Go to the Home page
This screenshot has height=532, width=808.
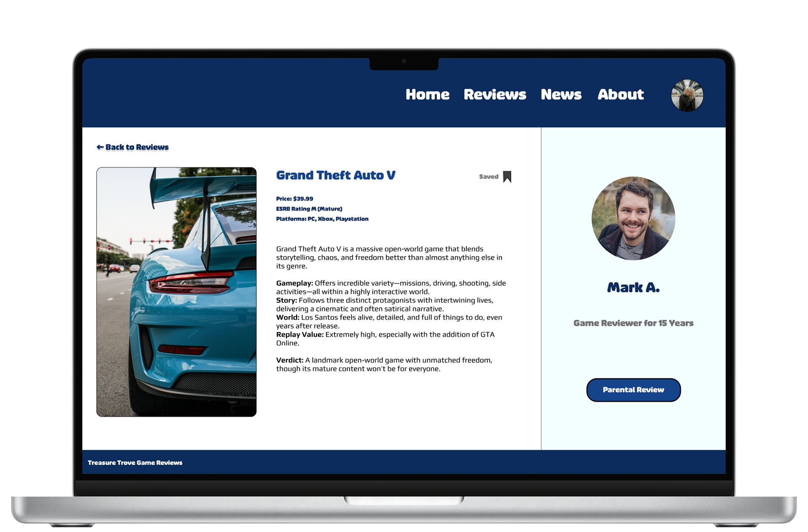pos(427,95)
